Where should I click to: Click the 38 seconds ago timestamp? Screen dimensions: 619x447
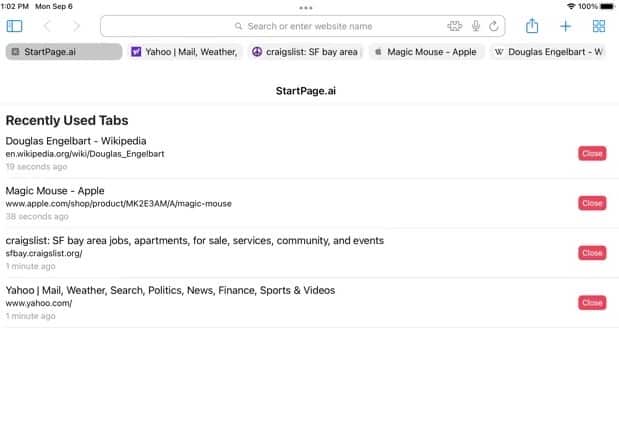click(37, 216)
